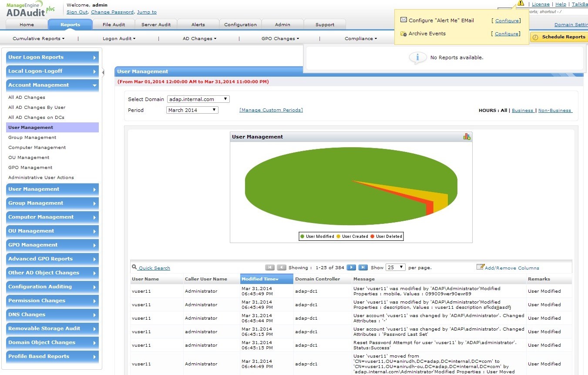Image resolution: width=588 pixels, height=375 pixels.
Task: Click the Schedule Reports button
Action: pos(560,37)
